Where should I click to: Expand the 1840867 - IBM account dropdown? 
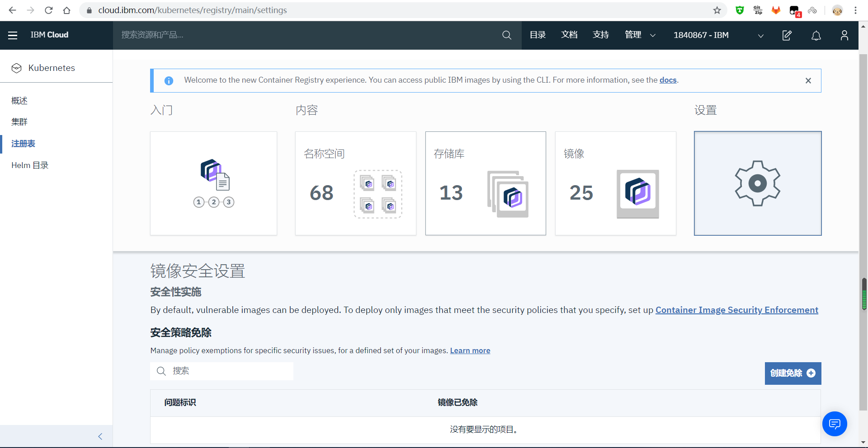(719, 35)
